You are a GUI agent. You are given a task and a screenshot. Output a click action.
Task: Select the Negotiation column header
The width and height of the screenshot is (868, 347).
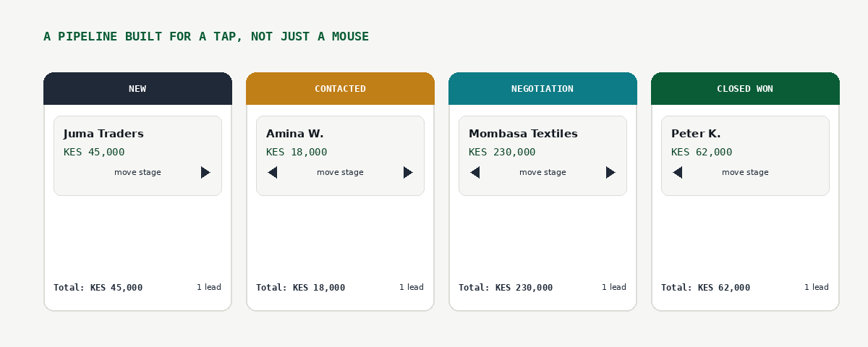point(542,88)
